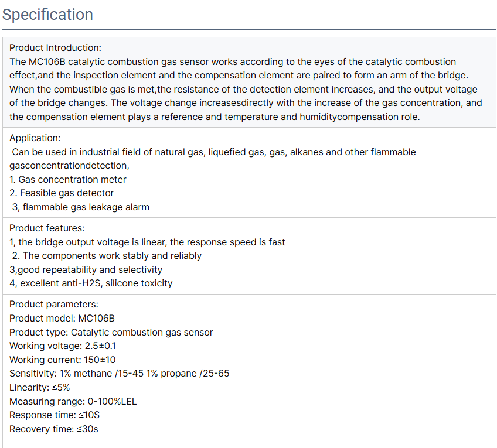Click the components work stably line
The width and height of the screenshot is (497, 448).
[x=107, y=256]
